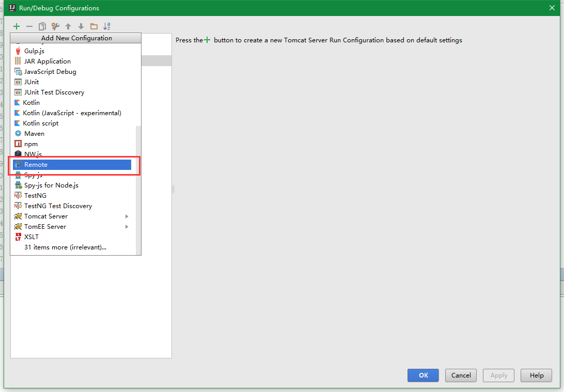Screen dimensions: 564x392
Task: Click the OK button
Action: (423, 375)
